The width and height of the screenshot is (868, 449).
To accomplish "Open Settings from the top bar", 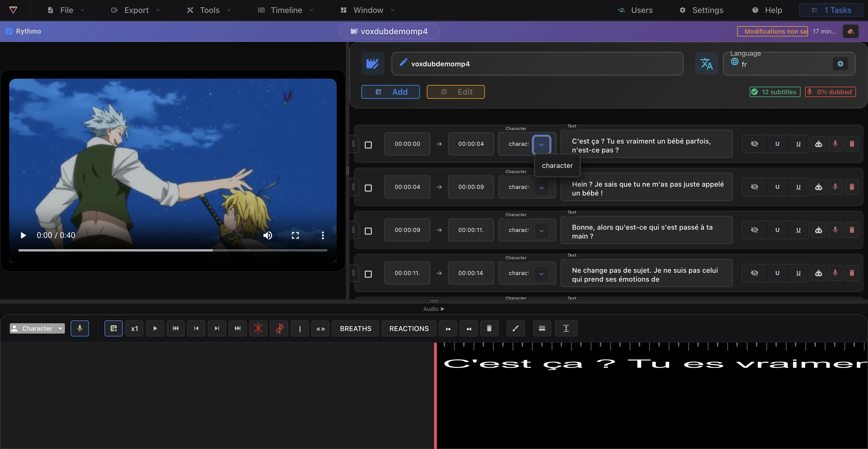I will (701, 10).
